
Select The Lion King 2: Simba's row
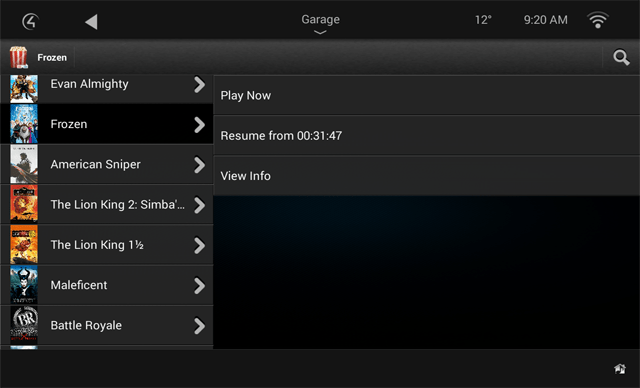(x=107, y=204)
